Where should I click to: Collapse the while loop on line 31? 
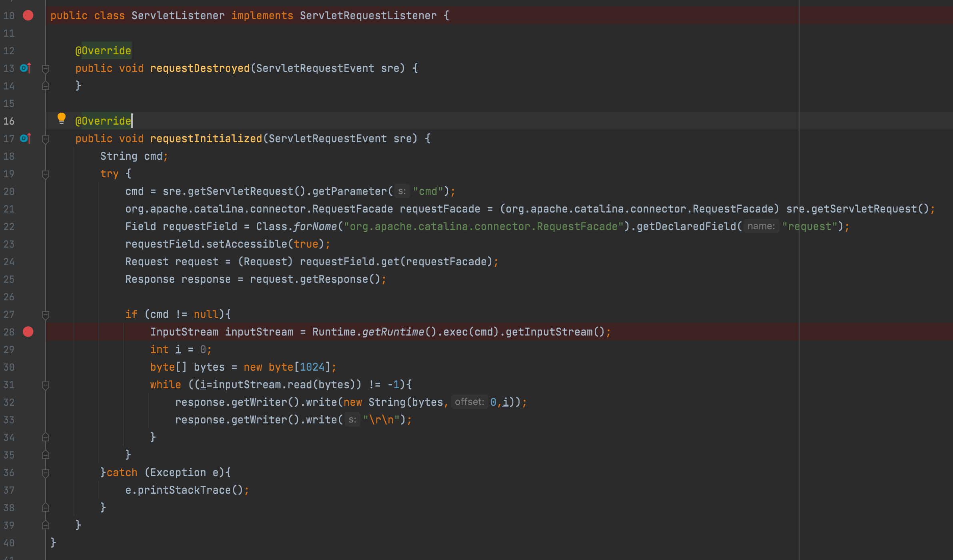pos(46,385)
